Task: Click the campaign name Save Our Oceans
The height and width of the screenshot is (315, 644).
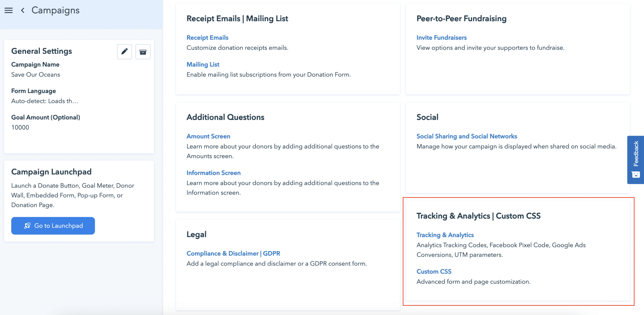Action: click(35, 74)
